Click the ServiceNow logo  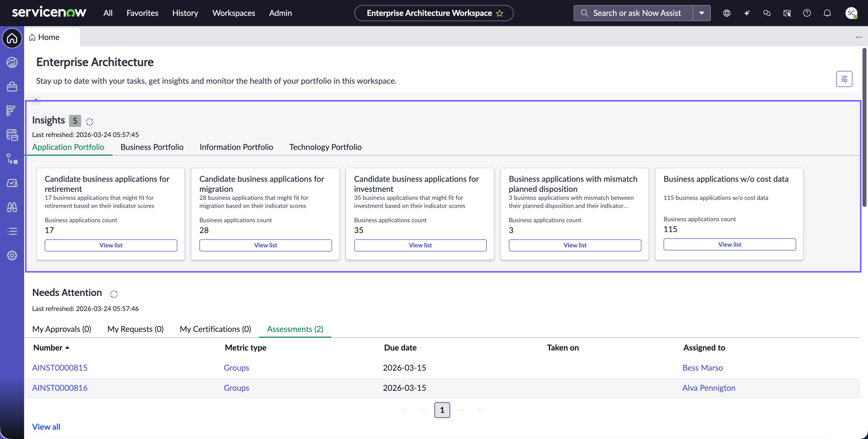pos(49,13)
